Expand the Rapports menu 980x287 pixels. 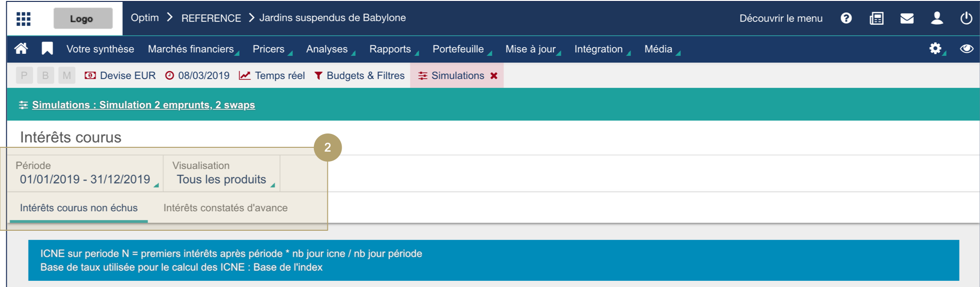point(394,49)
